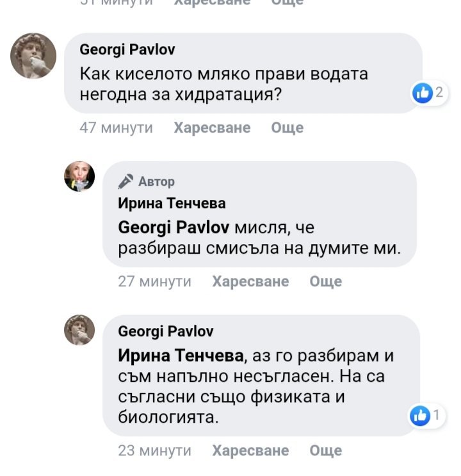
Task: Click the 27 минути timestamp
Action: coord(154,282)
